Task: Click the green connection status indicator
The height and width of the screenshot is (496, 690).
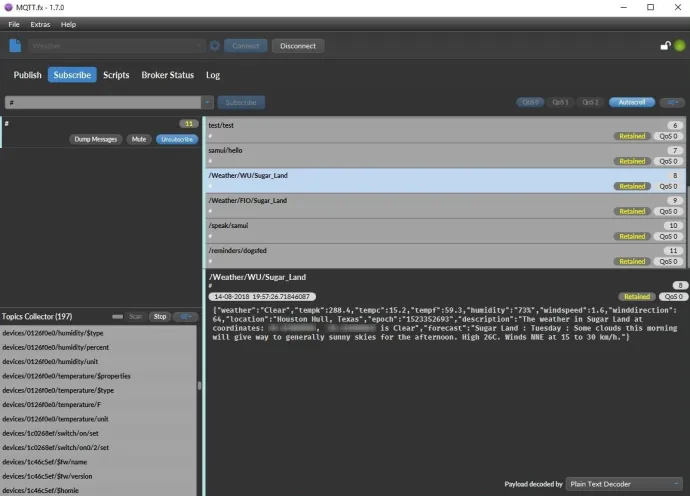Action: 679,45
